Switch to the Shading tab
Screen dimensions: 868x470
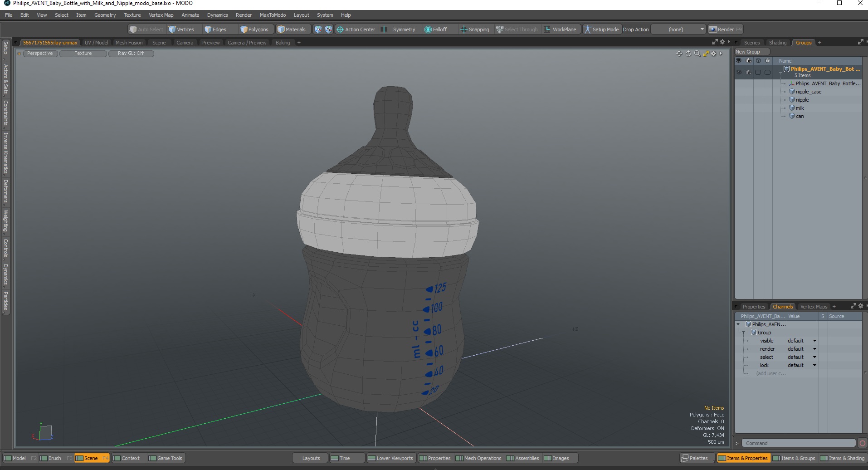pos(777,43)
